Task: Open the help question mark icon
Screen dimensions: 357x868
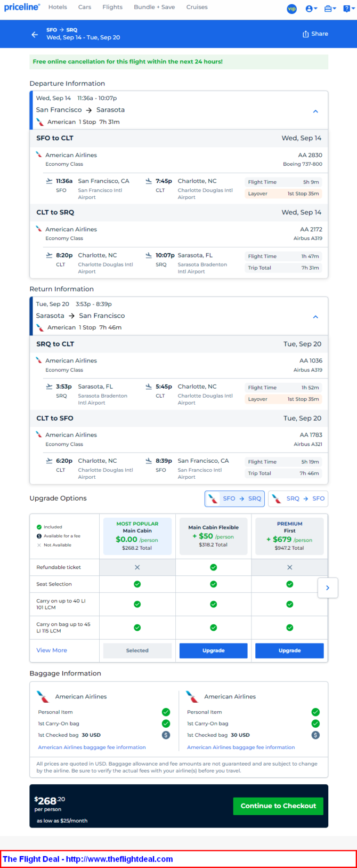Action: (347, 9)
